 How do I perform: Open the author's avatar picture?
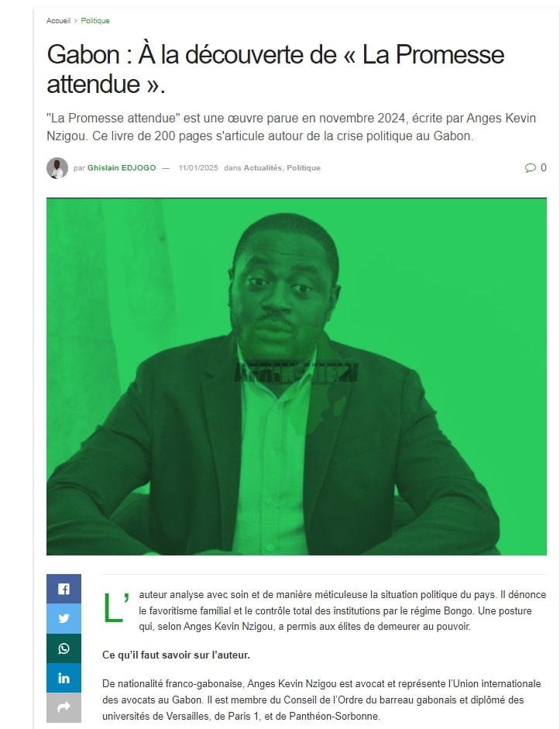(57, 168)
